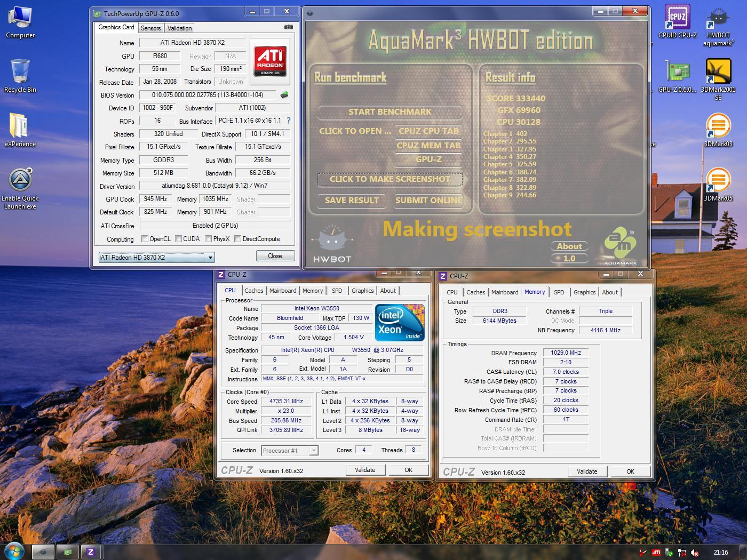The image size is (747, 560).
Task: Click the DRAM Frequency 1029.0 MHz field
Action: click(566, 353)
